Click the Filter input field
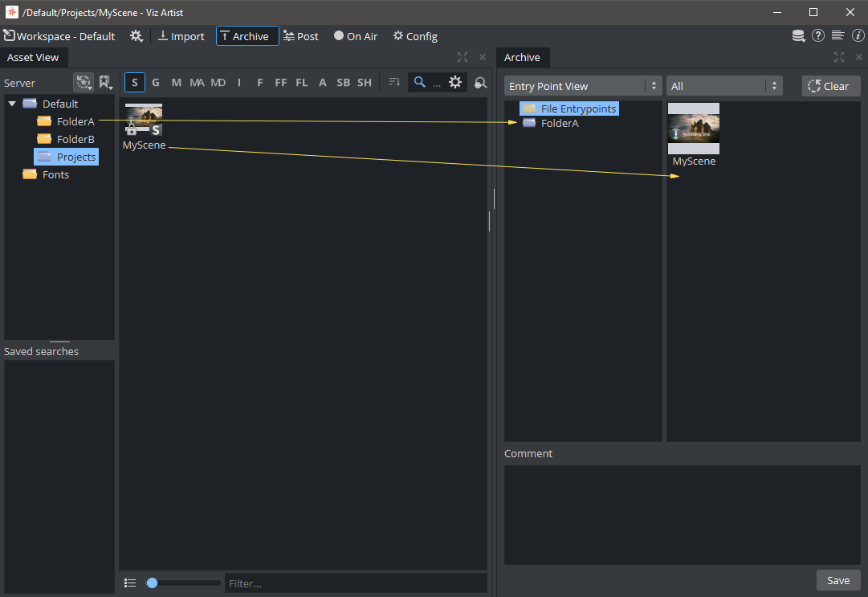This screenshot has height=597, width=868. 355,583
